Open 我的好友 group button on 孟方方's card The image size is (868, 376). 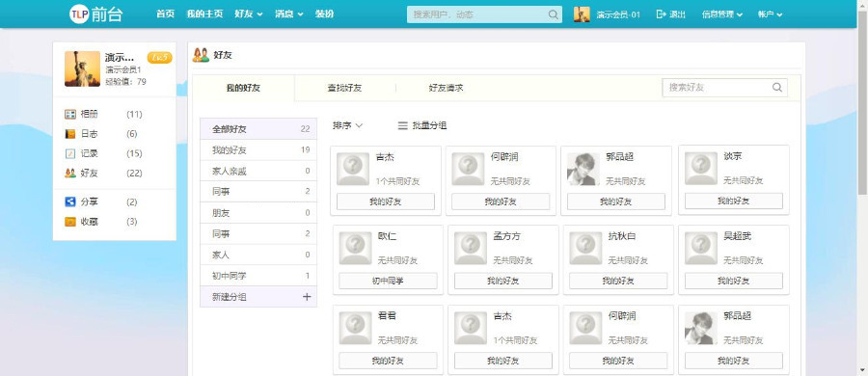click(503, 281)
